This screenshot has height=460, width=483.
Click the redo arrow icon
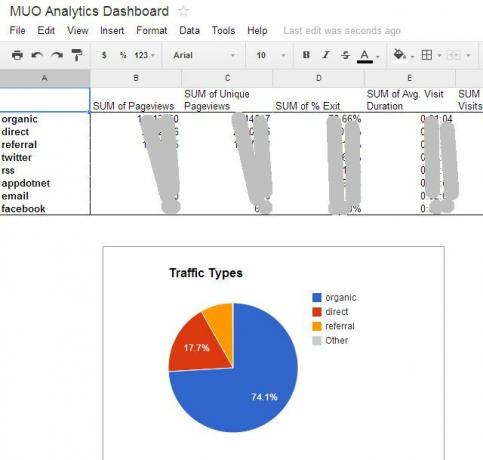click(x=57, y=55)
